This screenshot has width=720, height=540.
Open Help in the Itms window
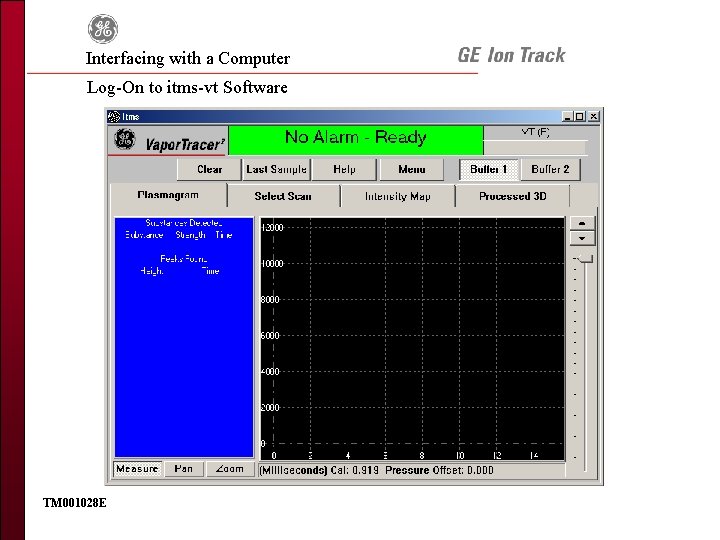(x=344, y=169)
